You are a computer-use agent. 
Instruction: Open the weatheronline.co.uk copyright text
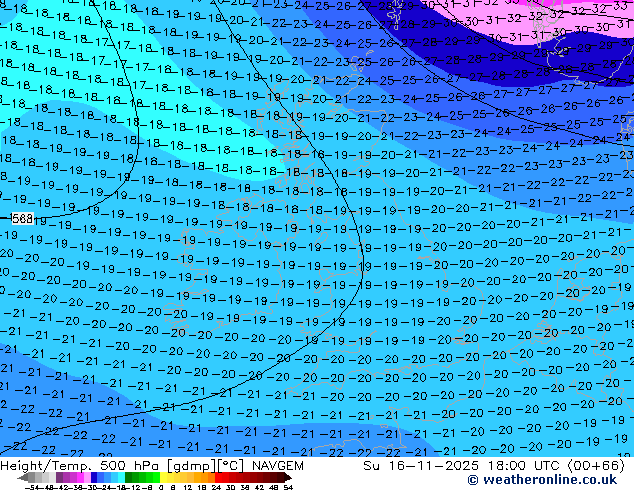tap(542, 480)
